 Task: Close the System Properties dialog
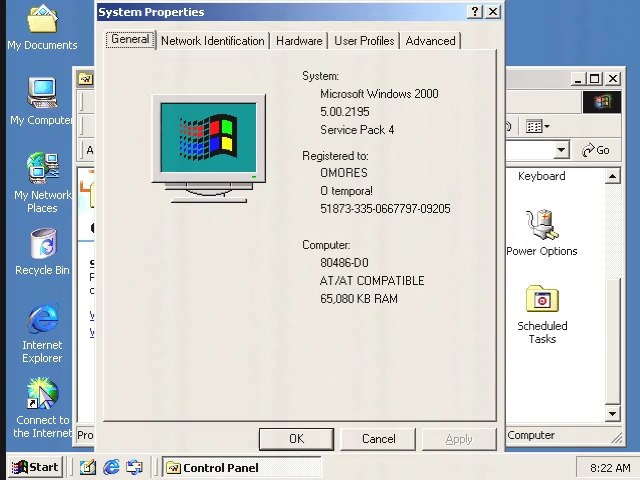[493, 11]
